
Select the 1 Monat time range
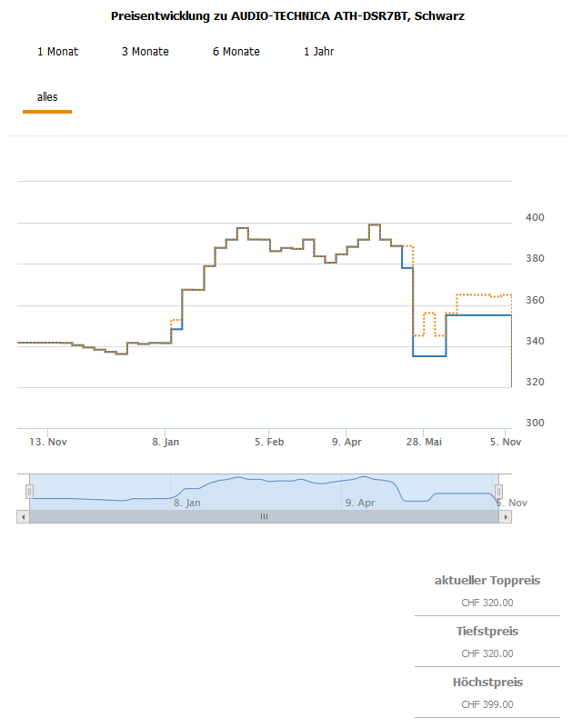(x=57, y=52)
